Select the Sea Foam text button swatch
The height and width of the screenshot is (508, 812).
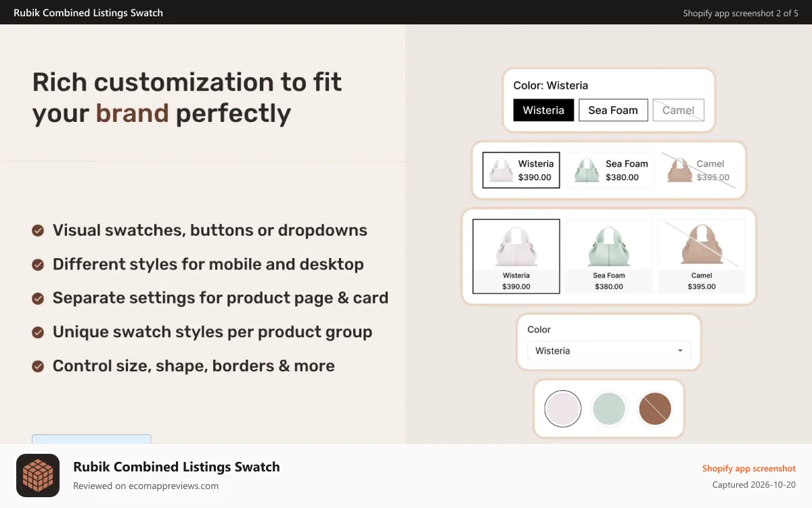pyautogui.click(x=613, y=110)
